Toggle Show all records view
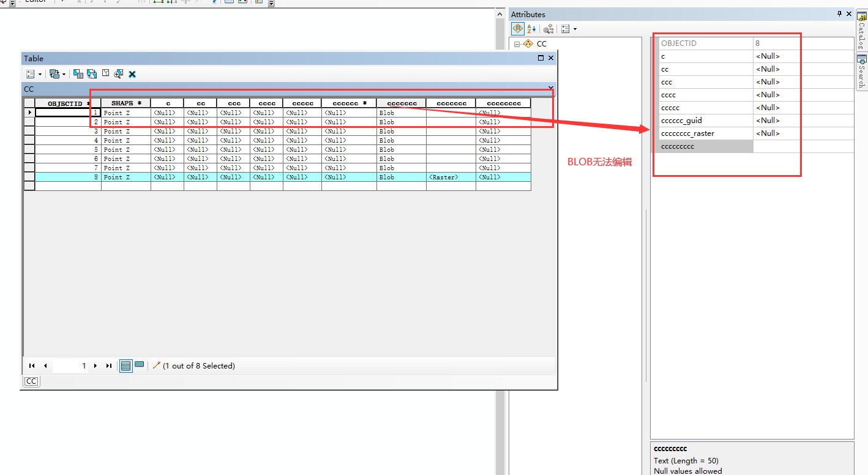This screenshot has width=868, height=475. (x=126, y=365)
